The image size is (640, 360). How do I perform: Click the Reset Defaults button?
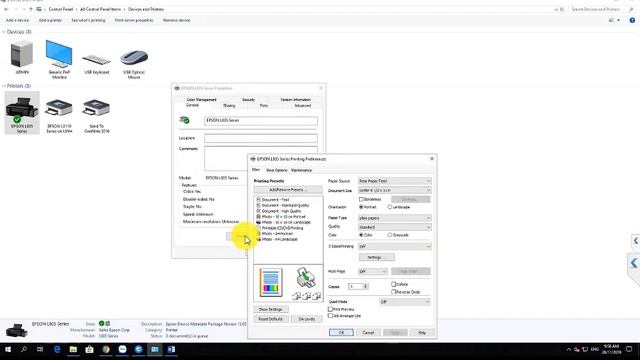[x=270, y=319]
